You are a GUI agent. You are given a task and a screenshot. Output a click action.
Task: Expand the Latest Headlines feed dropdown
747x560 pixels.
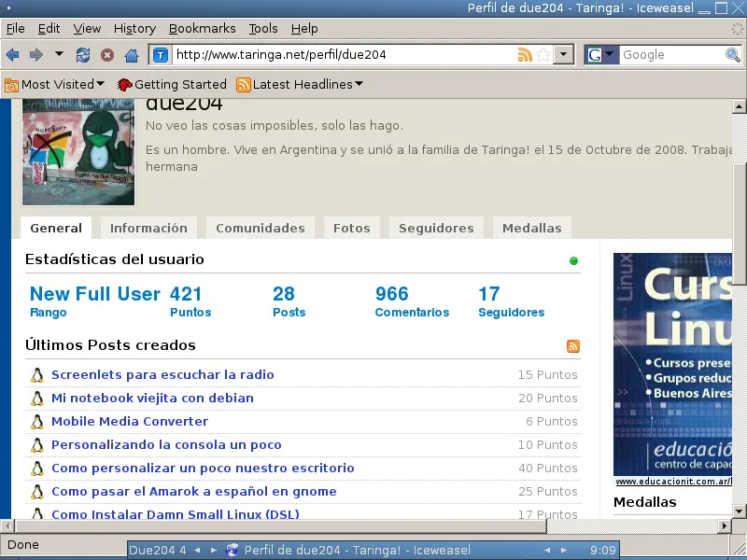300,85
